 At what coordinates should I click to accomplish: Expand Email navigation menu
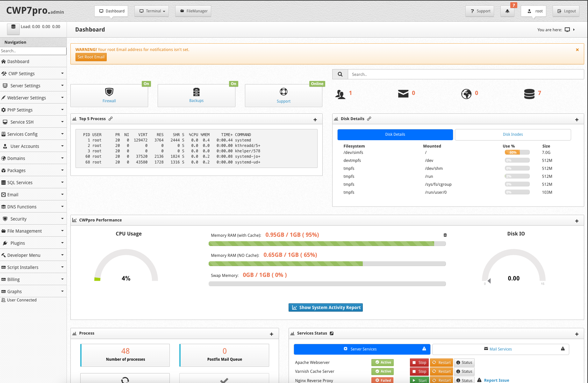(x=33, y=195)
